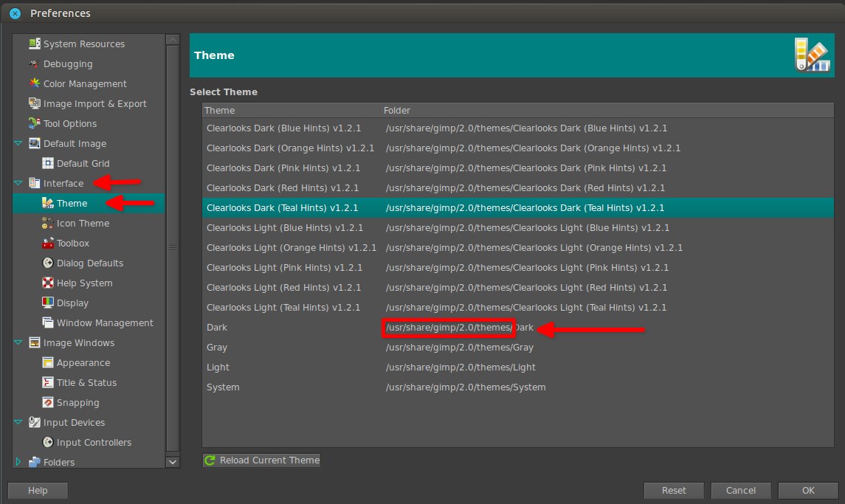Click the Icon Theme icon
This screenshot has height=504, width=845.
pos(48,223)
